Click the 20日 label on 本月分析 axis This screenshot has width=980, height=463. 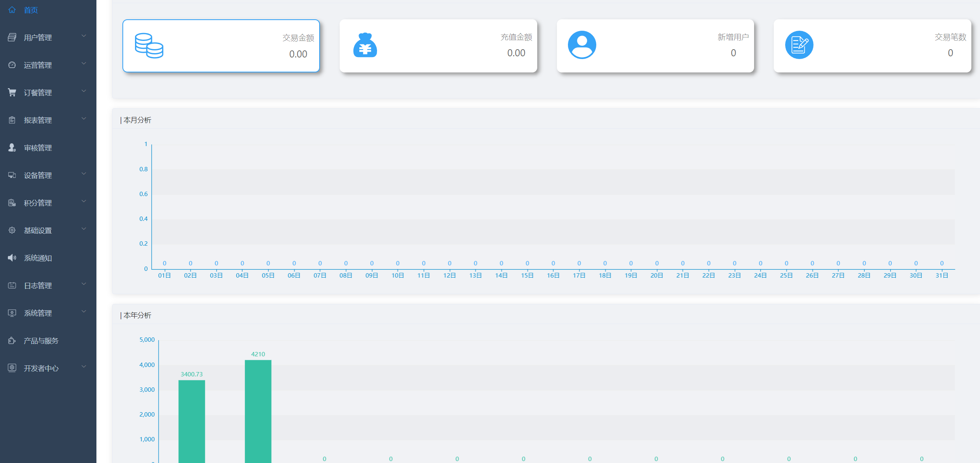[657, 275]
